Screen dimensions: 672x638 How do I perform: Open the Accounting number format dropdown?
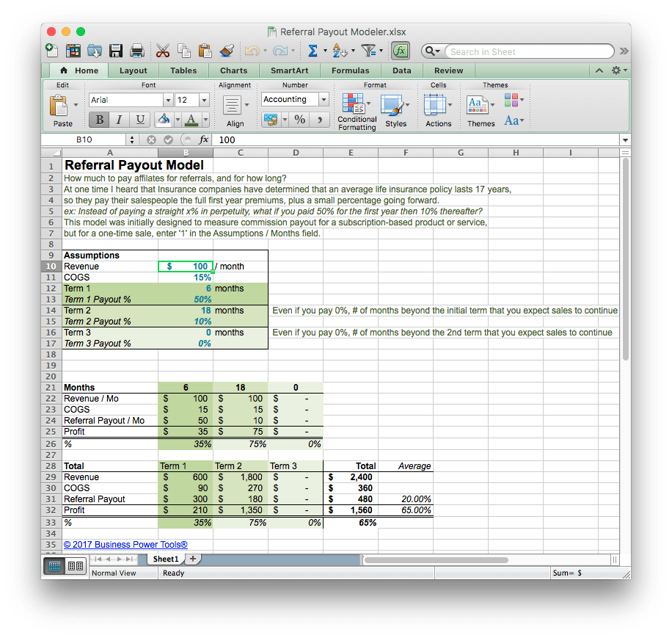(324, 99)
